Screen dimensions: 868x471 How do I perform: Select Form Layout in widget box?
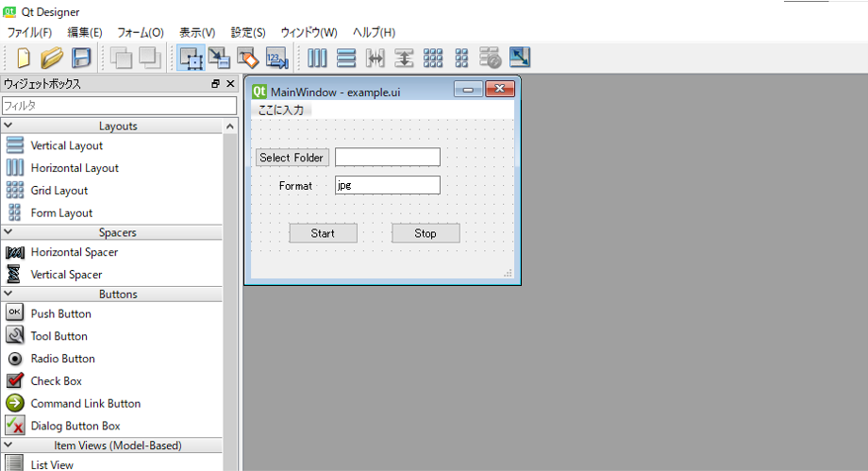(61, 213)
